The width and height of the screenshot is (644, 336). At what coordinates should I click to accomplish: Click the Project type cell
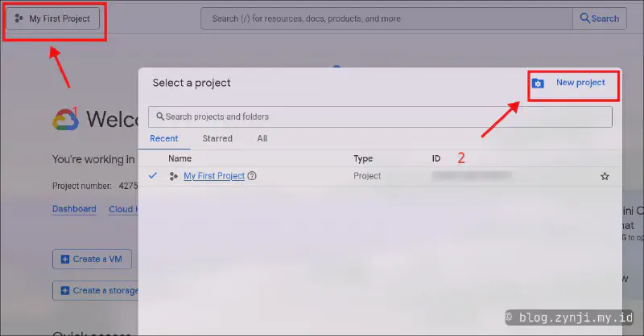(367, 176)
